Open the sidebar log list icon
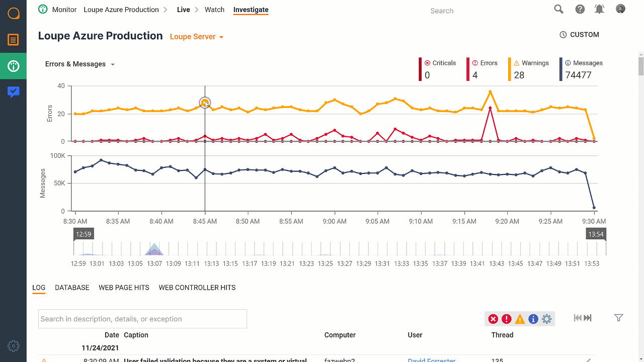The image size is (644, 362). (13, 39)
